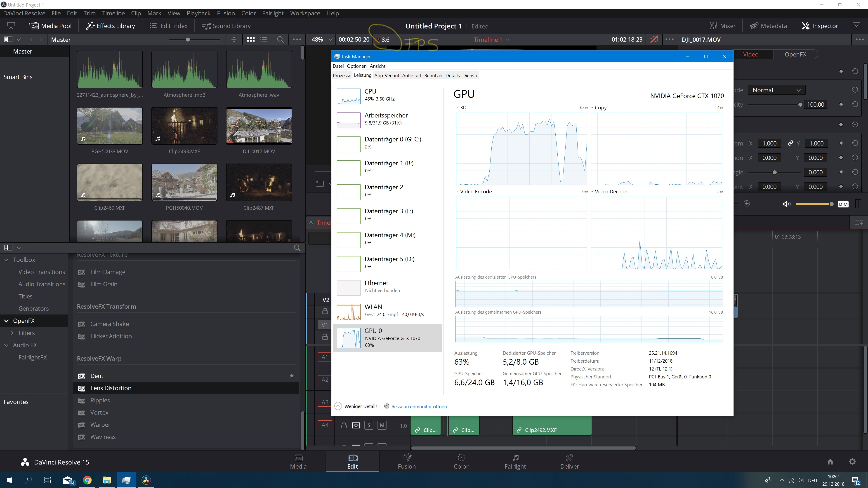Viewport: 868px width, 488px height.
Task: Open the Fairlight menu
Action: tap(273, 13)
